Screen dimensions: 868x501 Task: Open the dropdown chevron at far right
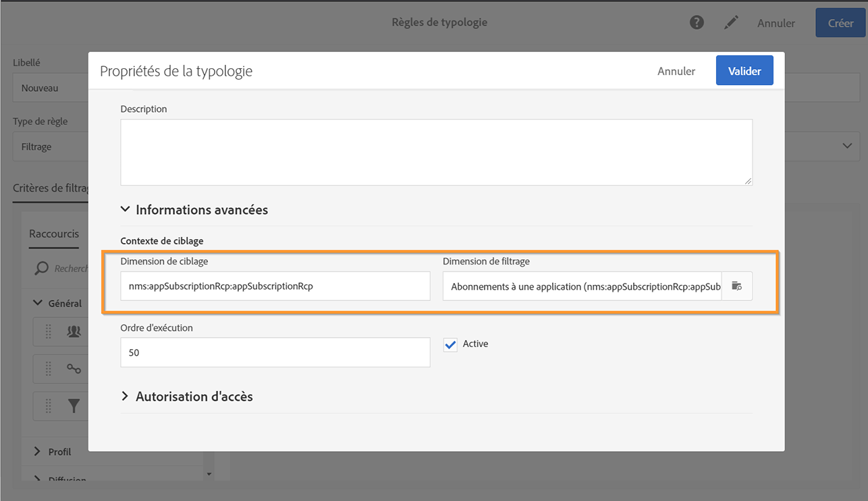tap(847, 147)
